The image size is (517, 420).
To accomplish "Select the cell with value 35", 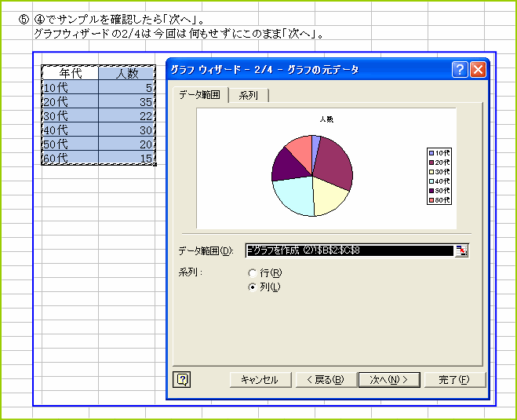I will point(127,101).
